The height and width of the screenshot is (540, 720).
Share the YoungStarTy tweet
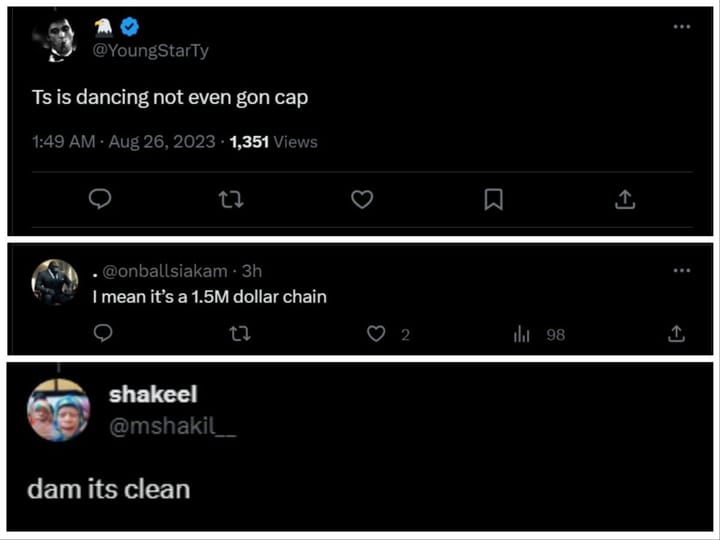pyautogui.click(x=624, y=200)
